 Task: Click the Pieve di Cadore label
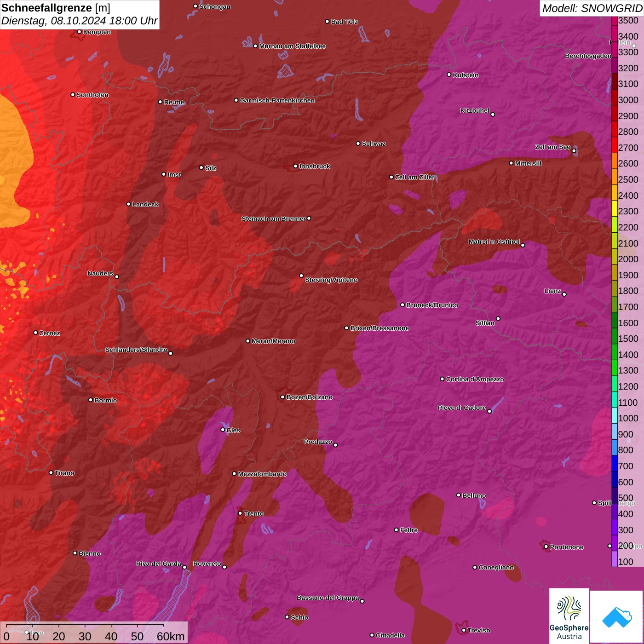[x=462, y=408]
